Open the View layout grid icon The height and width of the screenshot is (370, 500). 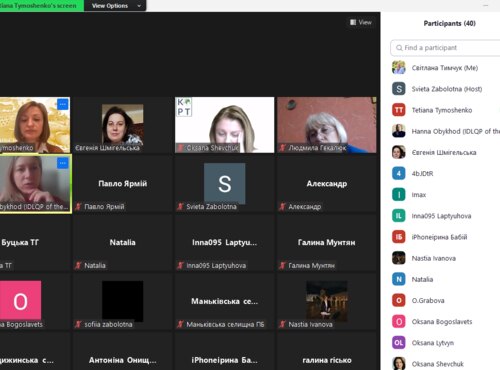tap(353, 22)
